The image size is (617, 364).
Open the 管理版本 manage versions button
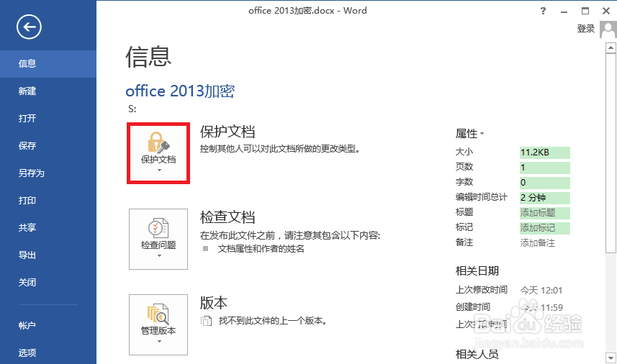[158, 324]
